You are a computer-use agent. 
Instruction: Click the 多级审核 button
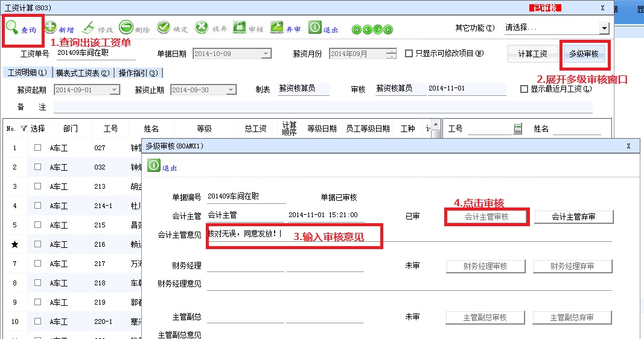click(x=584, y=54)
